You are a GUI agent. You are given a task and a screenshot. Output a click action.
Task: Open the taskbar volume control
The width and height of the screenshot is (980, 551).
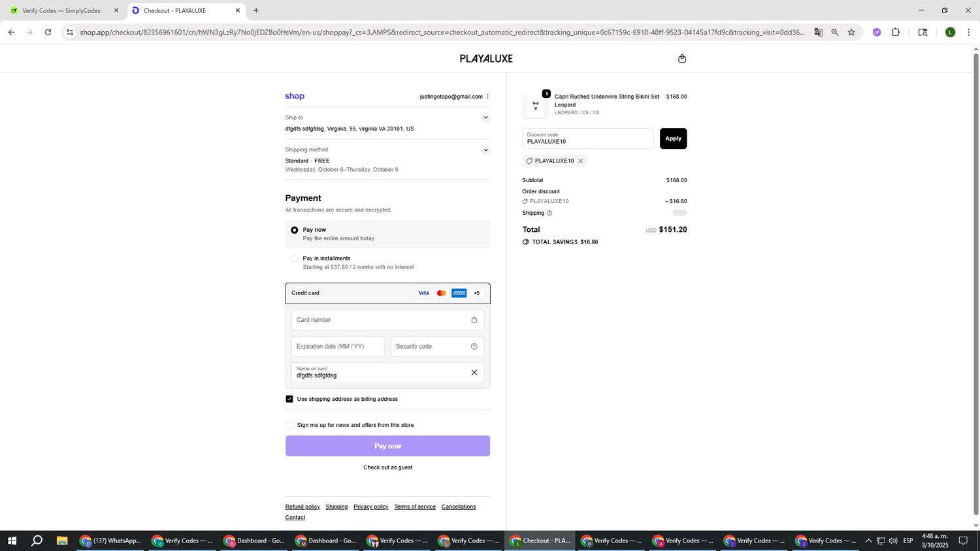point(893,541)
